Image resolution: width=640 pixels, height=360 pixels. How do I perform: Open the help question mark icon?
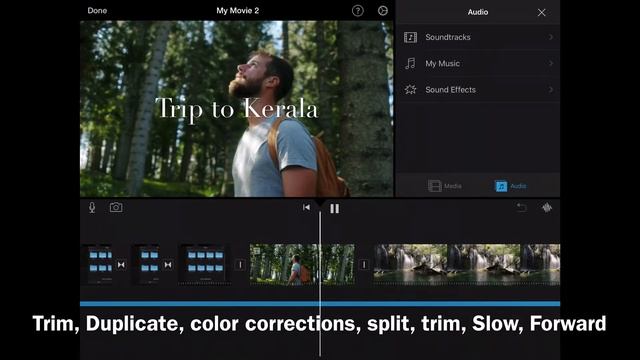358,11
